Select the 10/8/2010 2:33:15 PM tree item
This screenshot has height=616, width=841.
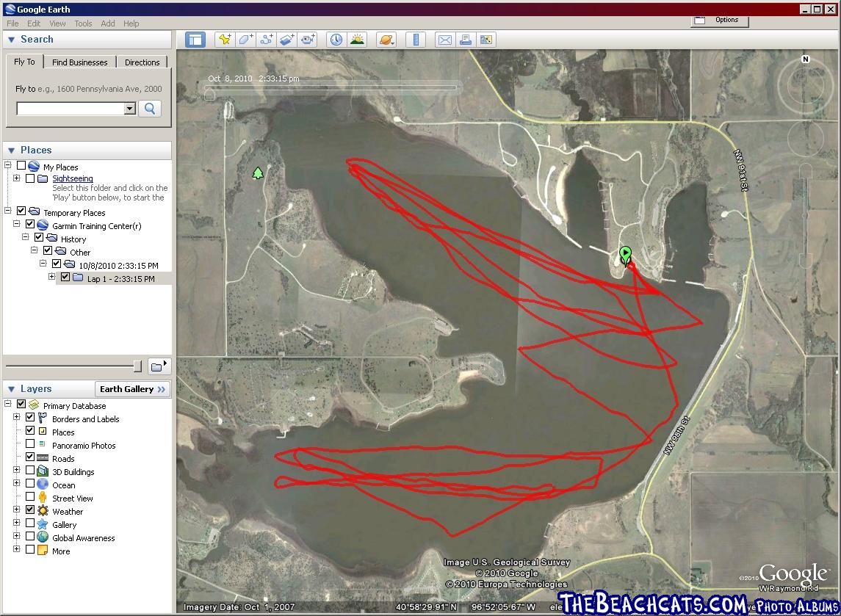(x=118, y=266)
